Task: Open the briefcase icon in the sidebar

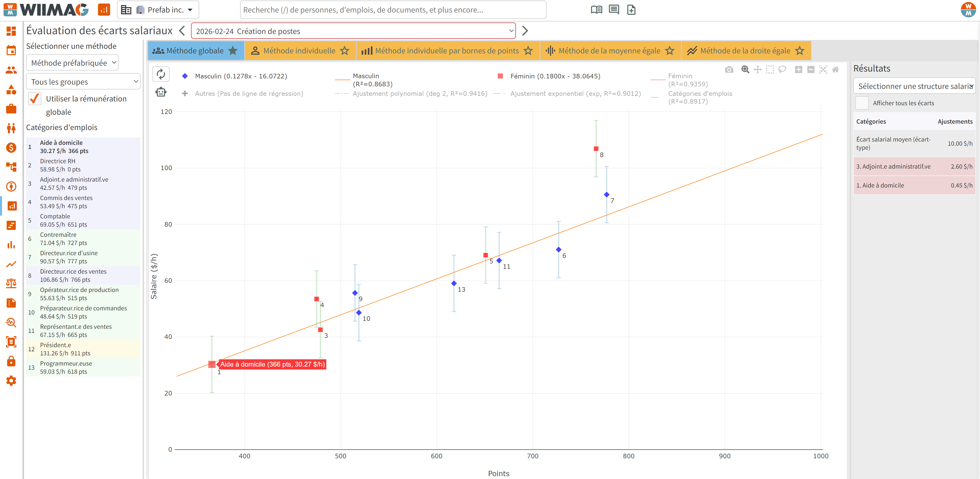Action: (11, 109)
